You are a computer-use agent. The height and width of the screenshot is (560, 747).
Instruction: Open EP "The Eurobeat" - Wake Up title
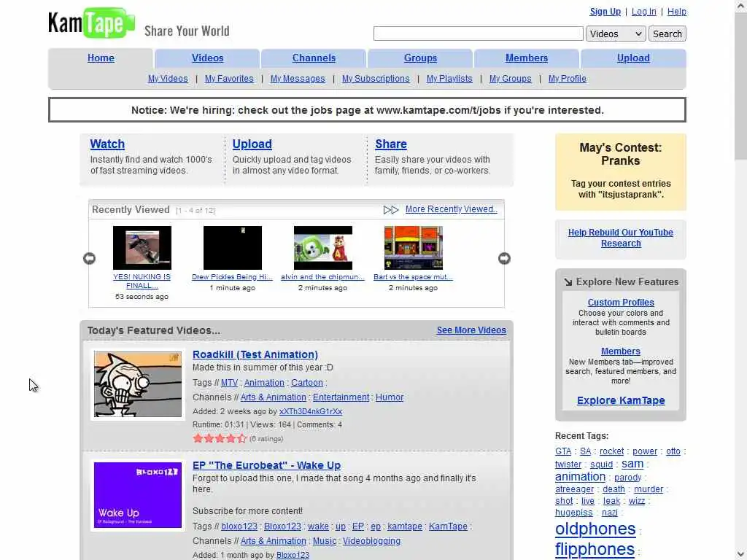click(266, 465)
